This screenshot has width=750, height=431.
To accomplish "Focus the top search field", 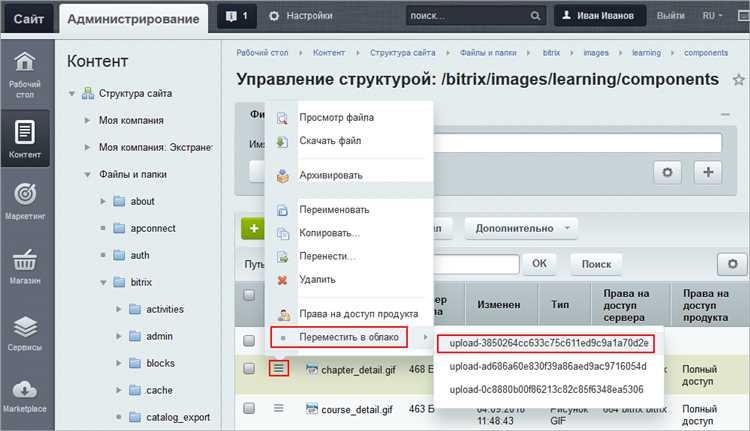I will 467,16.
